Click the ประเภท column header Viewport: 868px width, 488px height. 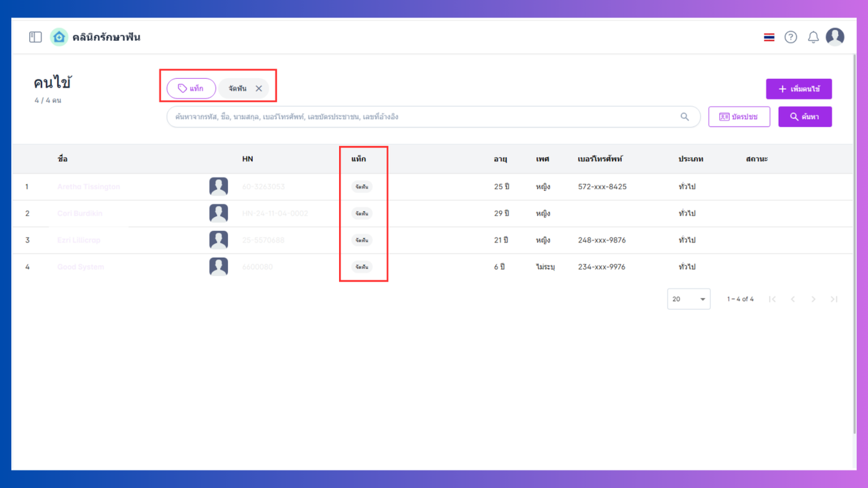pyautogui.click(x=691, y=159)
